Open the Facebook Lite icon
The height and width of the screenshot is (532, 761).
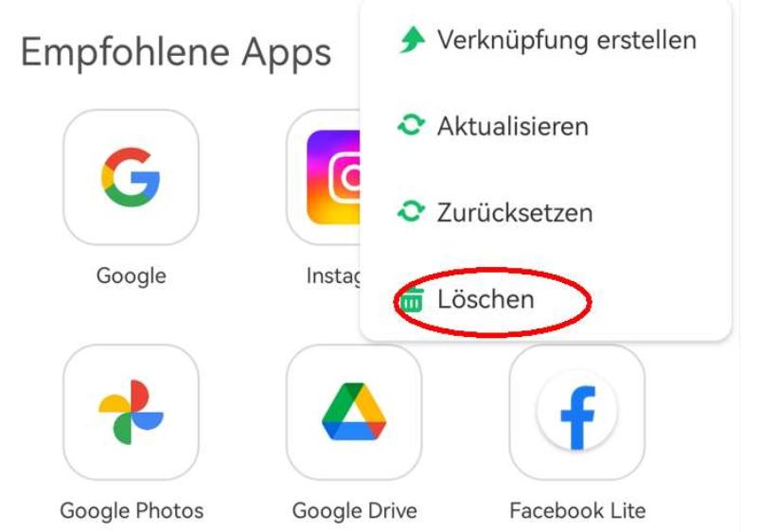pyautogui.click(x=577, y=412)
